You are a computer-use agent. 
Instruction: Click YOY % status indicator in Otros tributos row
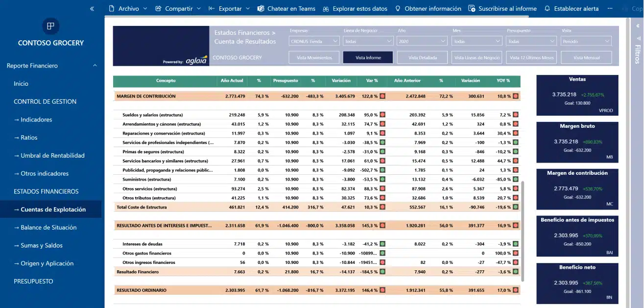click(516, 198)
